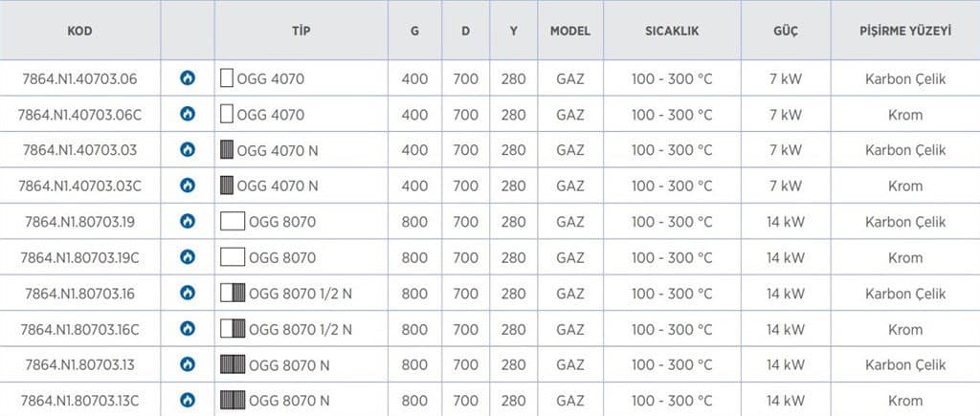980x416 pixels.
Task: Click the gas flame icon for 7864.N1.80703.13C
Action: (188, 400)
